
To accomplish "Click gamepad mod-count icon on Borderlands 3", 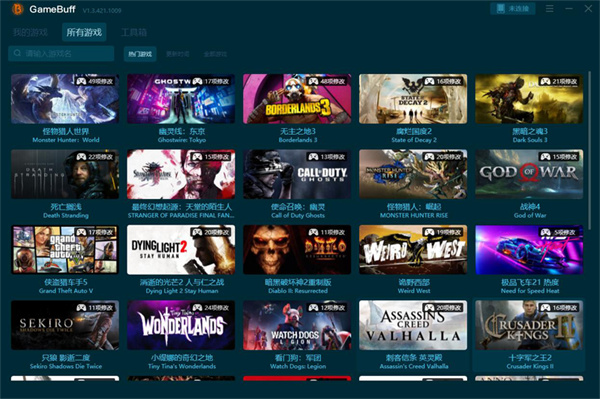I will pyautogui.click(x=313, y=81).
